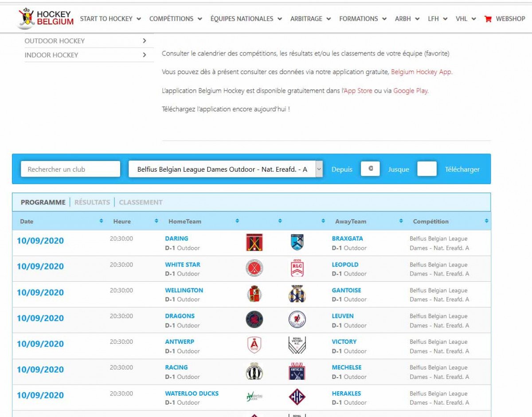Switch to the Classement tab

click(x=141, y=202)
